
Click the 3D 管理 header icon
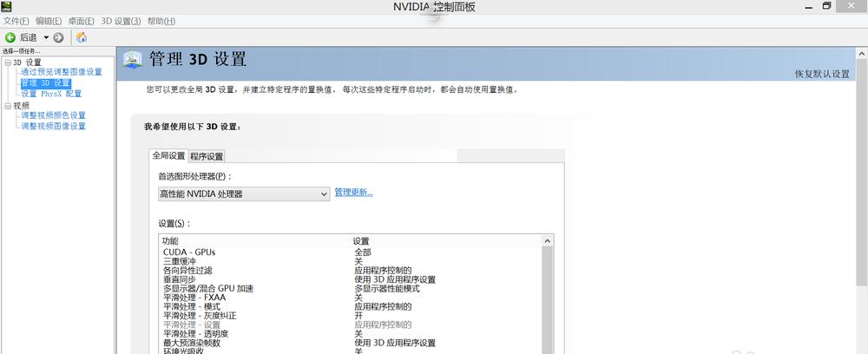[133, 59]
